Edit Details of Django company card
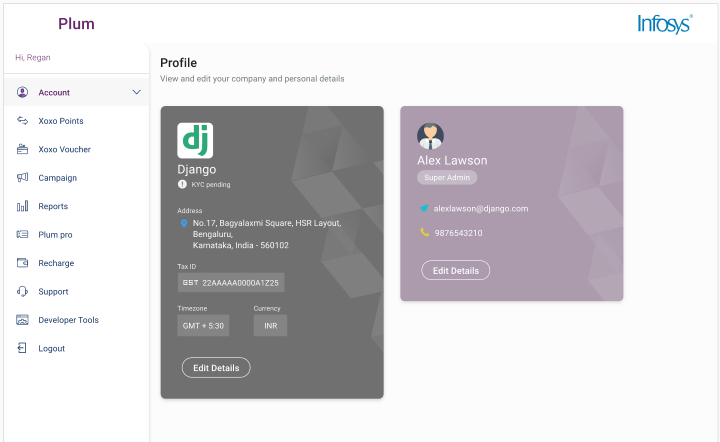Viewport: 720px width, 442px height. pos(216,368)
